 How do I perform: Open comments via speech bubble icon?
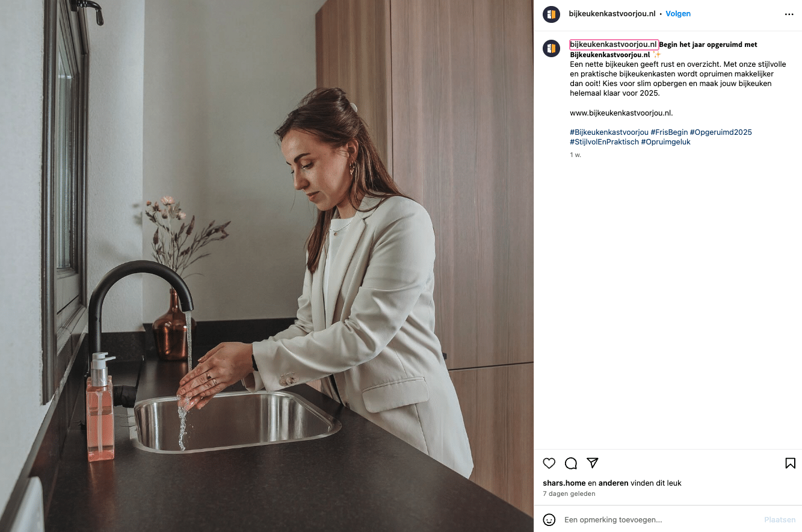(571, 463)
